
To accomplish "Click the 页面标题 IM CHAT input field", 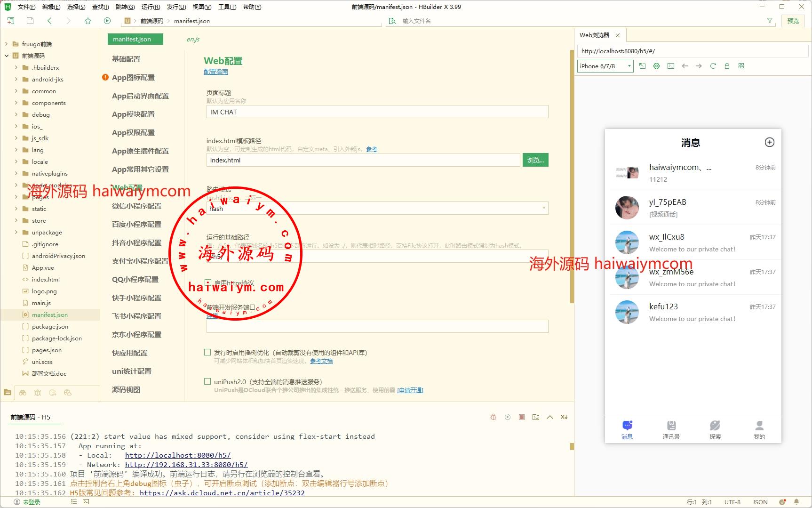I will coord(377,112).
